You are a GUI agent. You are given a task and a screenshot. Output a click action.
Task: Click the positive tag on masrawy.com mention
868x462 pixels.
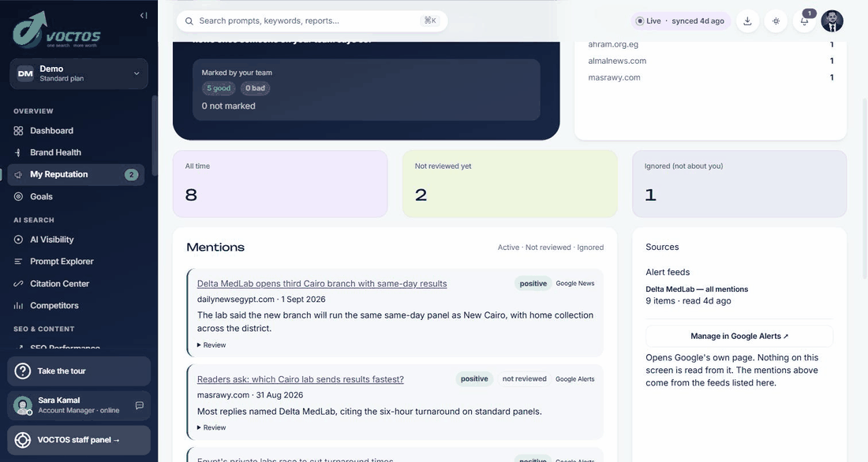[474, 379]
